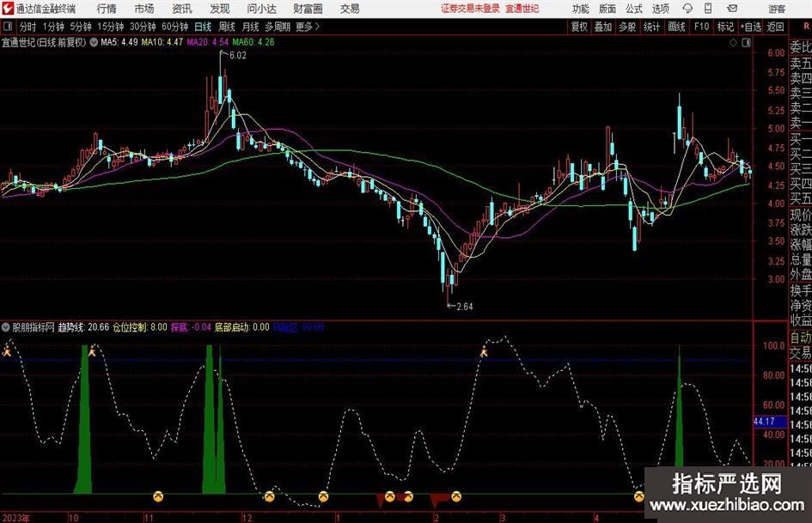
Task: Open the 多周期 multi-period view
Action: pos(278,27)
